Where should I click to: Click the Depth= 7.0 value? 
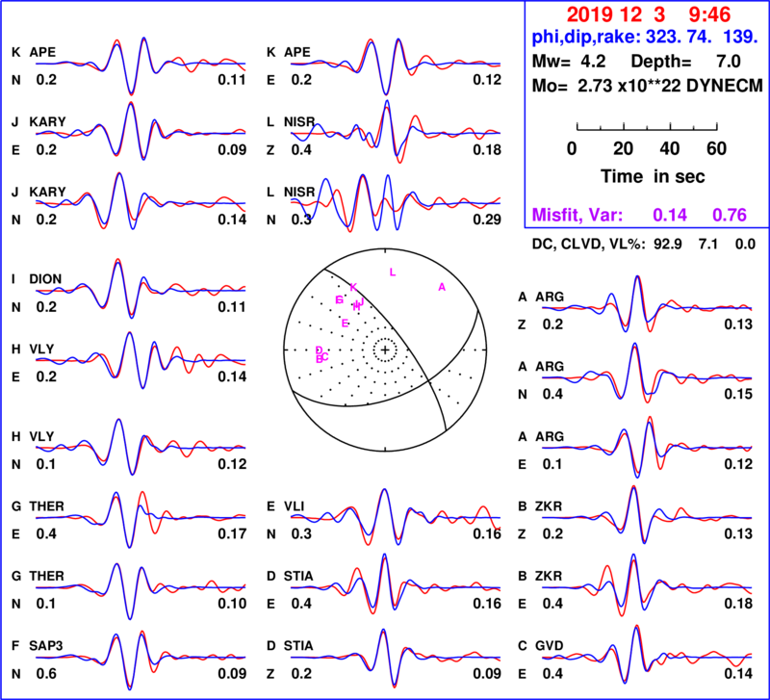(x=685, y=62)
